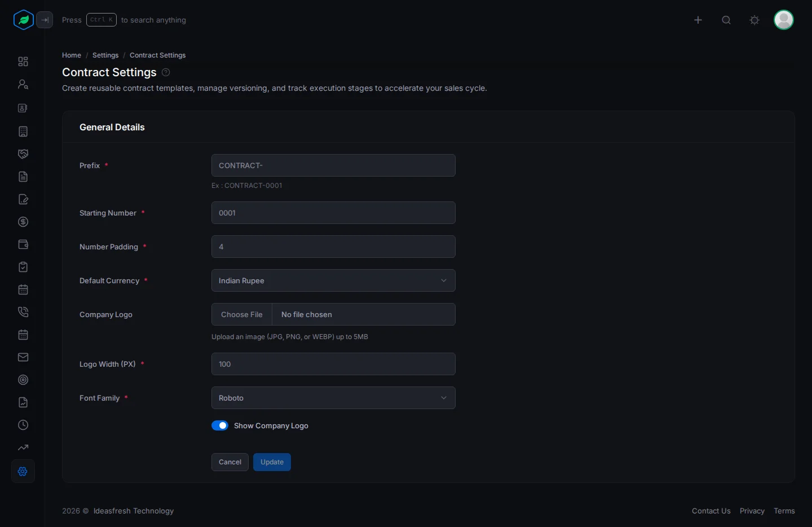Focus the Number Padding field
The height and width of the screenshot is (527, 812).
click(x=333, y=247)
